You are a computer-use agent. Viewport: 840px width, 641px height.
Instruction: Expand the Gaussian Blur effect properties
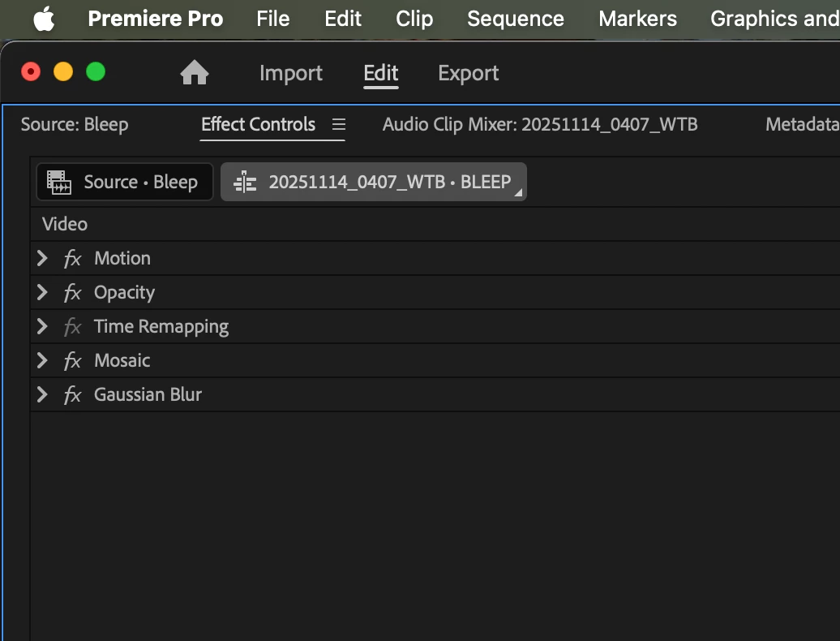point(42,394)
